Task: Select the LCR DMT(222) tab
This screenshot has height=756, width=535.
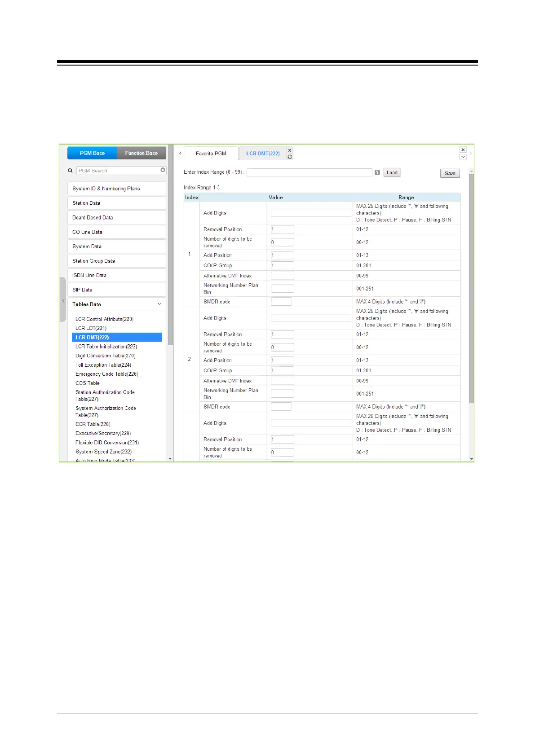Action: point(263,154)
